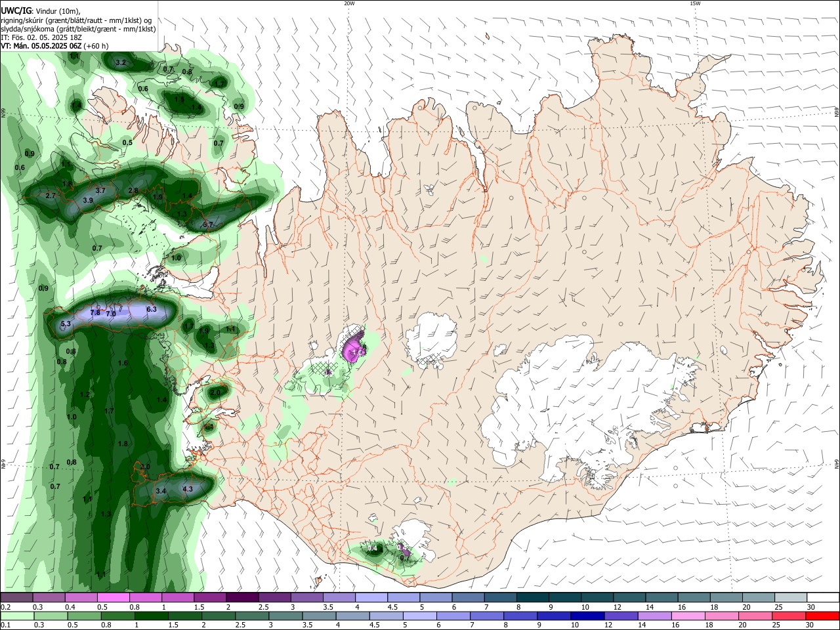
Task: Click the bright pink 0.5 swatch in the snow legend
Action: tap(113, 598)
